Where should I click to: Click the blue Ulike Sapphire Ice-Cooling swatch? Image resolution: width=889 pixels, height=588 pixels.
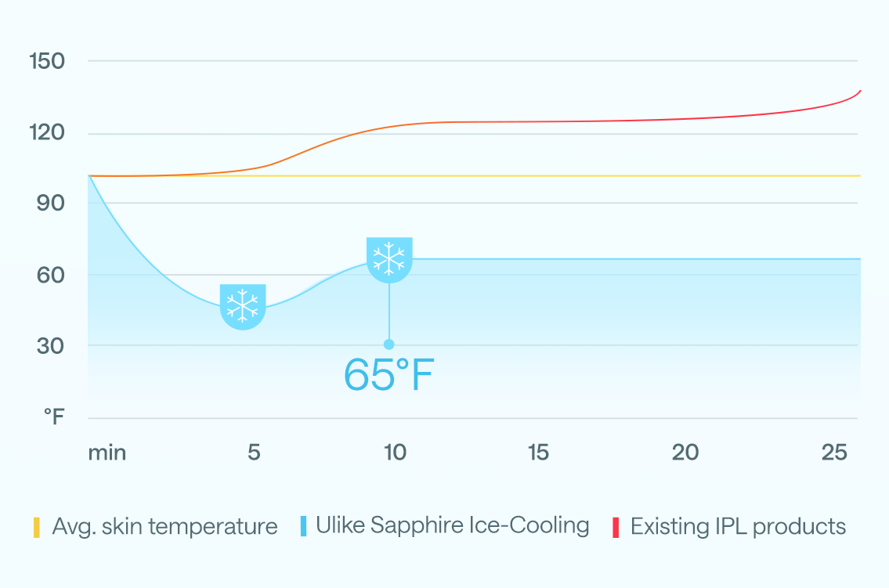click(303, 526)
